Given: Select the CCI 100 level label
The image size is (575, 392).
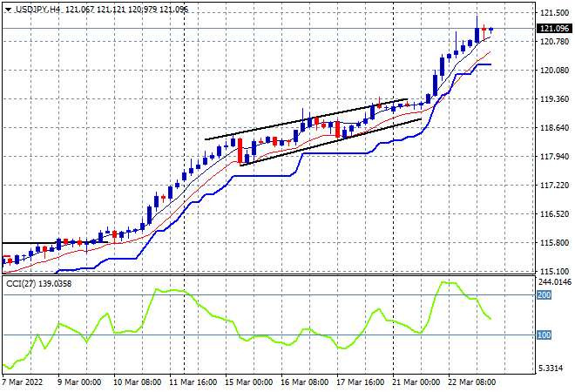Looking at the screenshot, I should pos(544,335).
